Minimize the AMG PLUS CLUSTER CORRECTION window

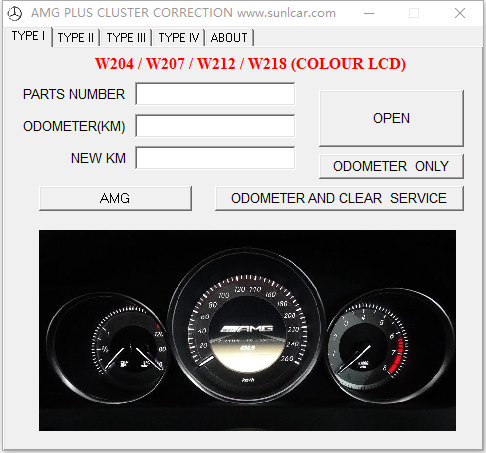coord(369,13)
